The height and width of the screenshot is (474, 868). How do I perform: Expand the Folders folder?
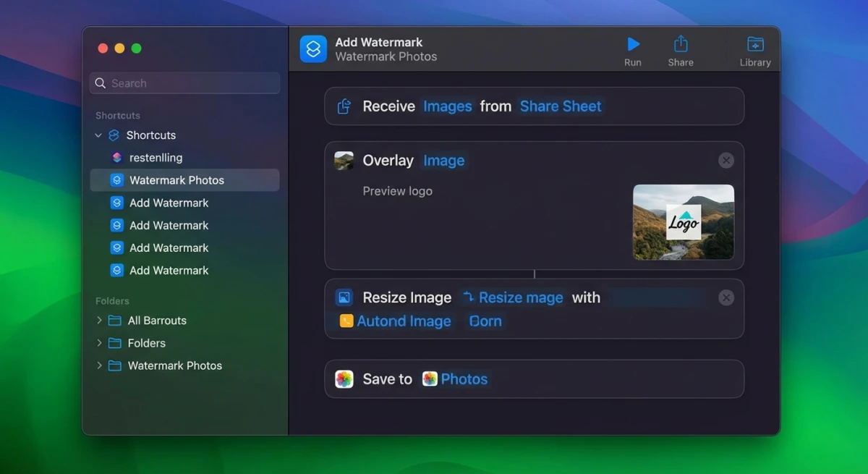click(99, 342)
